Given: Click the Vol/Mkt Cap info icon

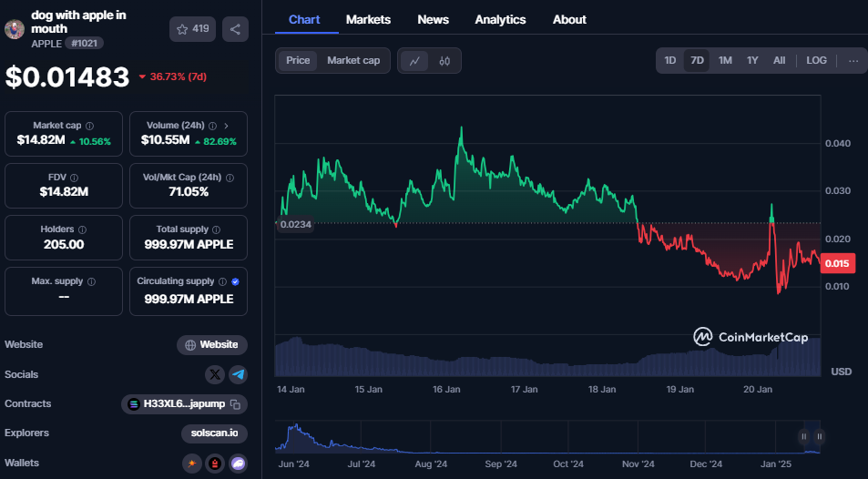Looking at the screenshot, I should pyautogui.click(x=230, y=178).
